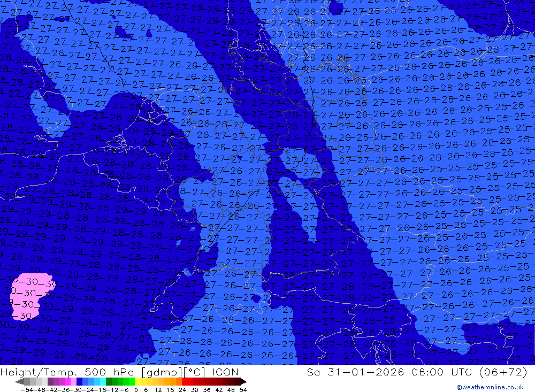This screenshot has height=392, width=535.
Task: Click the 'ICON' model name
Action: coord(225,372)
